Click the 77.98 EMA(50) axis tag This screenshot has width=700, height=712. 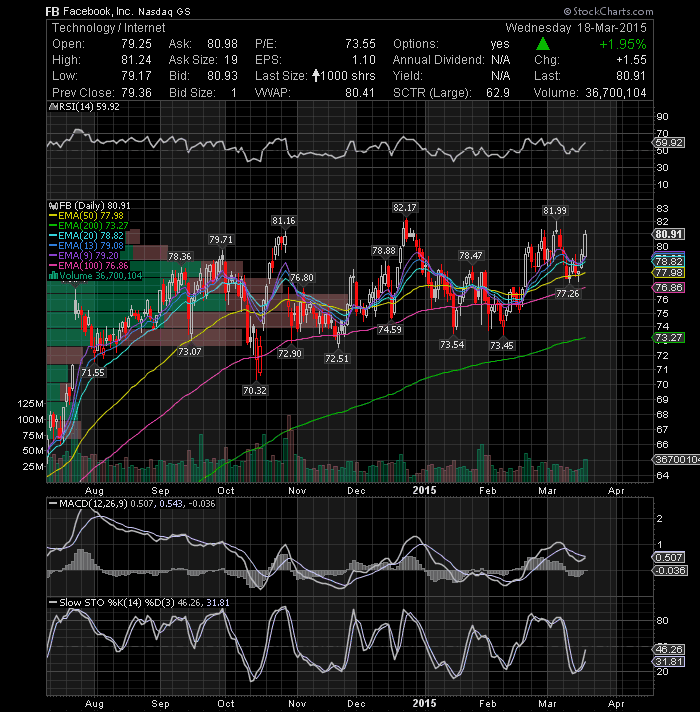(x=669, y=272)
